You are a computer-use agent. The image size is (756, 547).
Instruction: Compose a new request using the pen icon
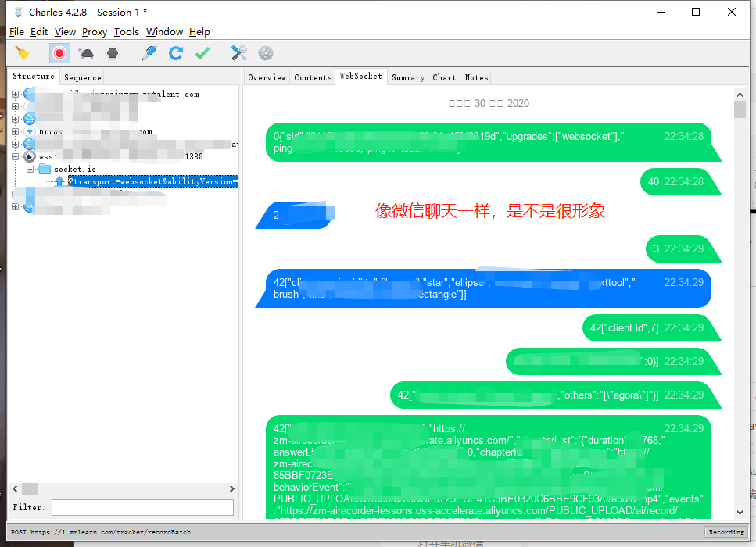coord(149,53)
